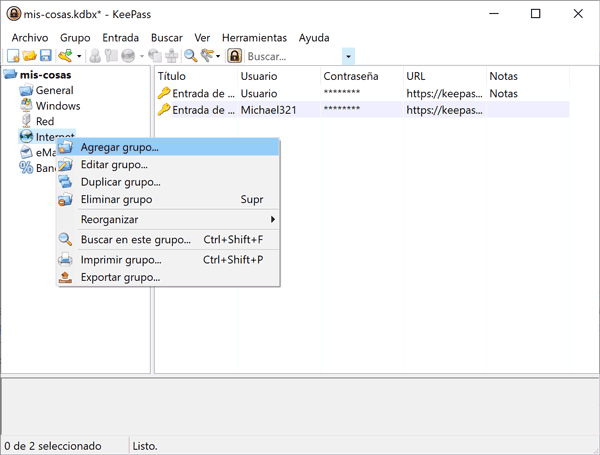Click the first entry's URL cell

[x=444, y=94]
